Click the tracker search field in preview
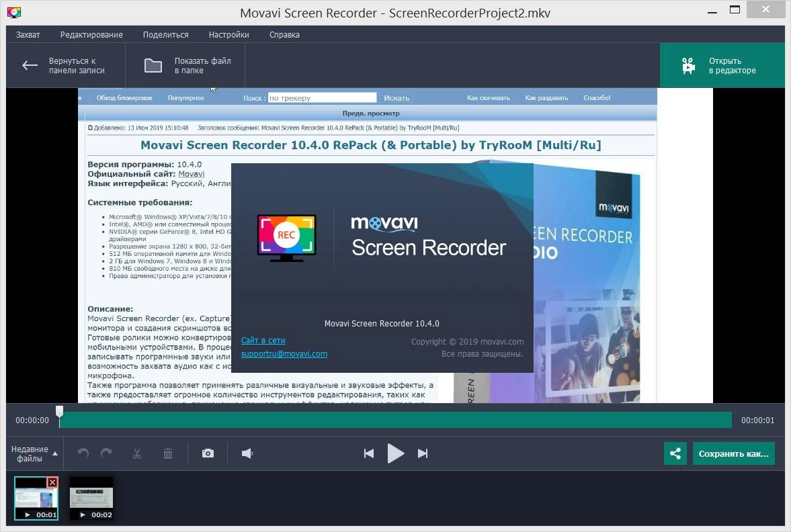Image resolution: width=791 pixels, height=532 pixels. pyautogui.click(x=323, y=98)
